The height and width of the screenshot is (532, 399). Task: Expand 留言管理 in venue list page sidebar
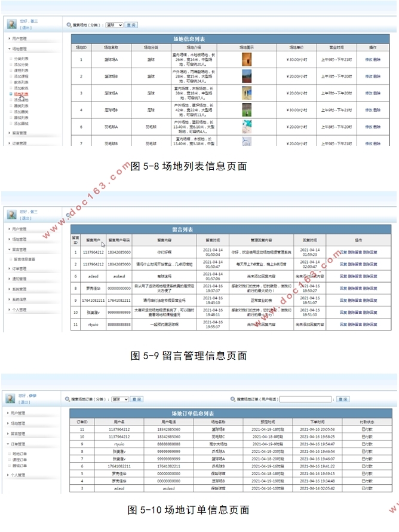19,133
